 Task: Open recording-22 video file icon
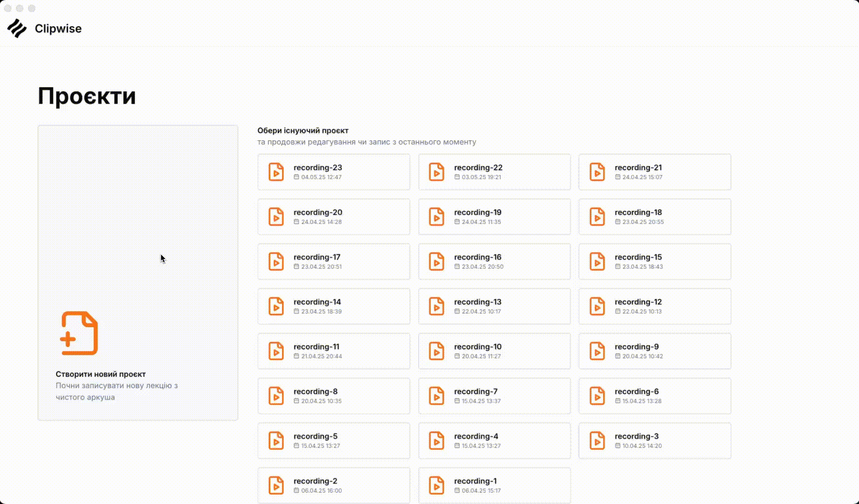pyautogui.click(x=437, y=172)
